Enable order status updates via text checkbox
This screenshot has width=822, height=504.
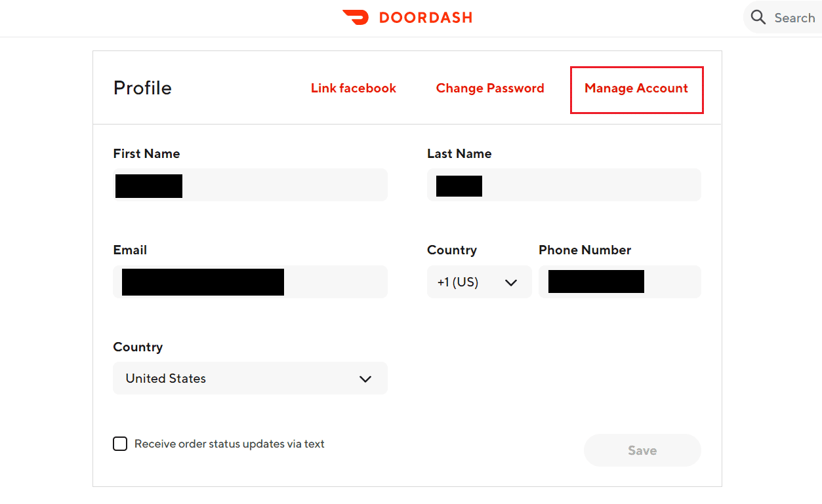tap(120, 444)
